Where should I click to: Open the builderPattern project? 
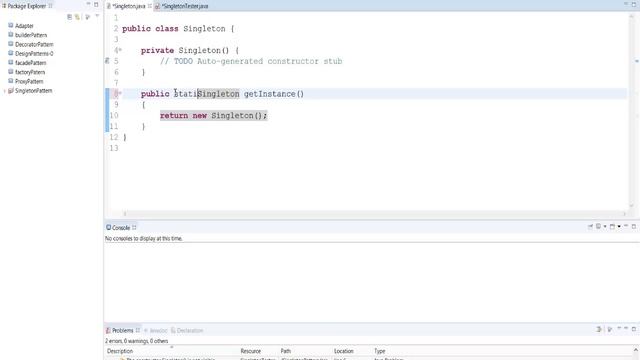coord(31,35)
